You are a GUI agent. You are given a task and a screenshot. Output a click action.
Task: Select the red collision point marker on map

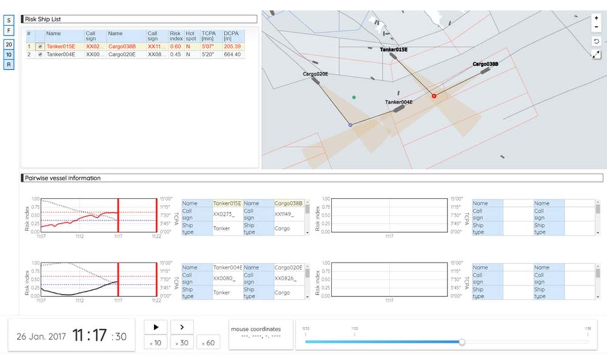(434, 96)
